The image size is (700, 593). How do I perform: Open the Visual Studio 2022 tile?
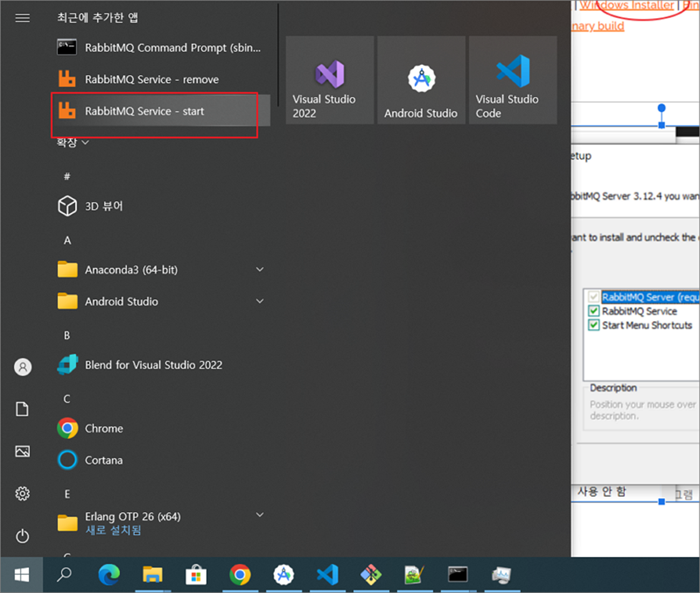point(329,80)
